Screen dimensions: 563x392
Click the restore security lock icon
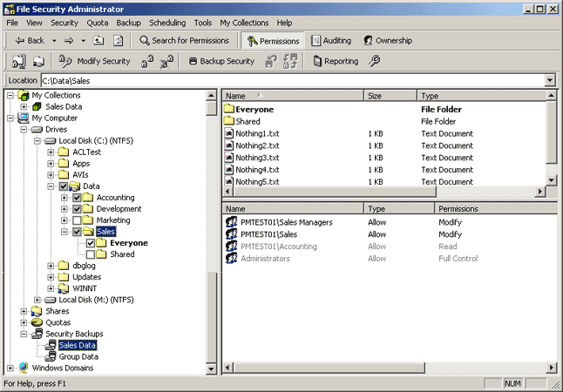tap(271, 61)
